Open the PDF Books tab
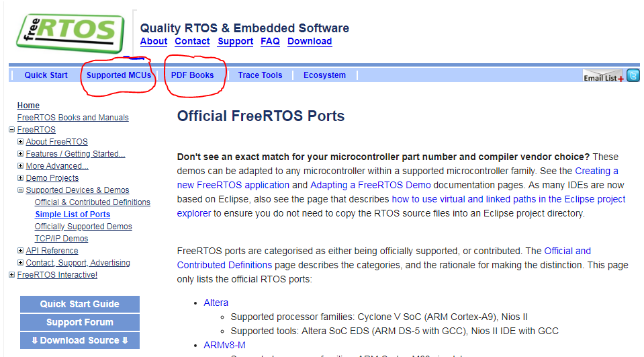The height and width of the screenshot is (357, 644). click(192, 75)
